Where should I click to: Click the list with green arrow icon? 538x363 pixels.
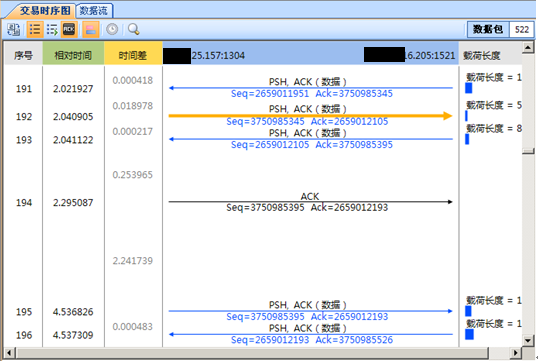(52, 30)
